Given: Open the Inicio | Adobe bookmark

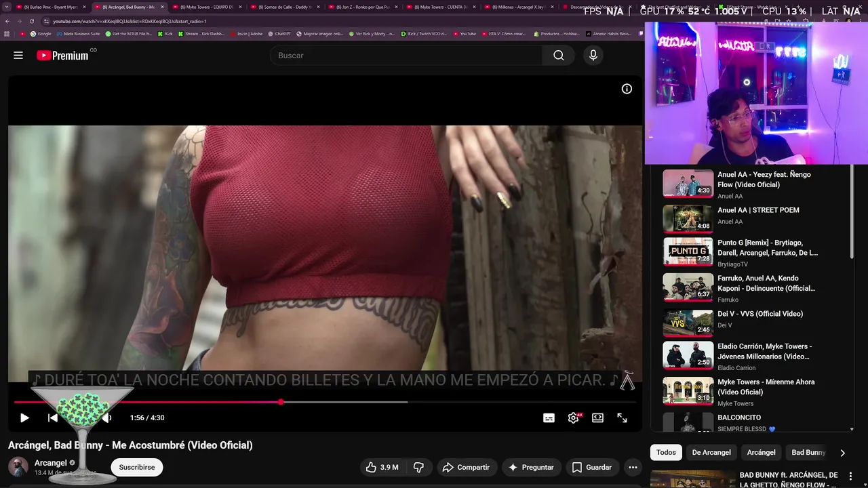Looking at the screenshot, I should click(246, 34).
